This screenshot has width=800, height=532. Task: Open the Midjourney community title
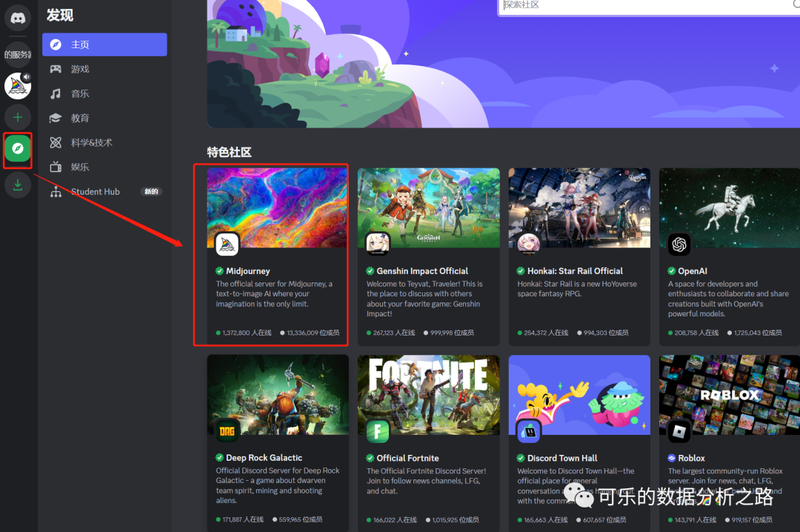[x=248, y=271]
